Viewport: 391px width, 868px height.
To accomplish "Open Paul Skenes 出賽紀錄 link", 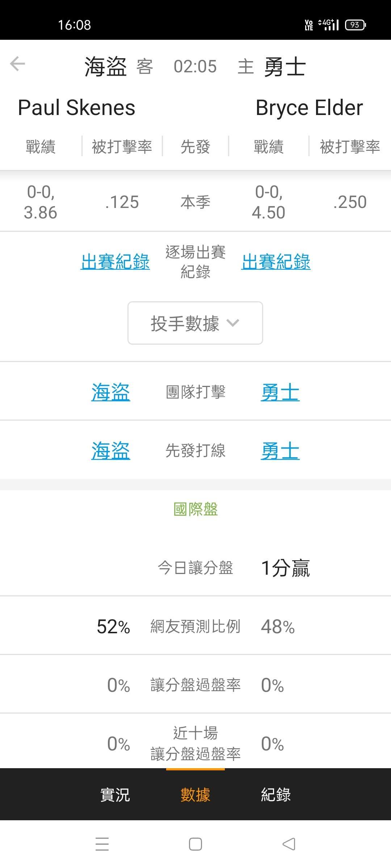I will (115, 262).
